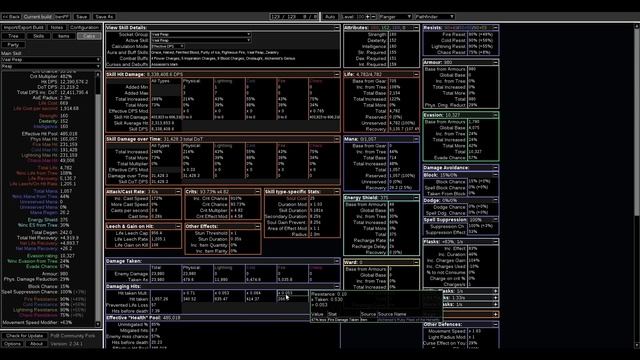The height and width of the screenshot is (360, 640).
Task: Collapse the Ward section
Action: tap(416, 262)
